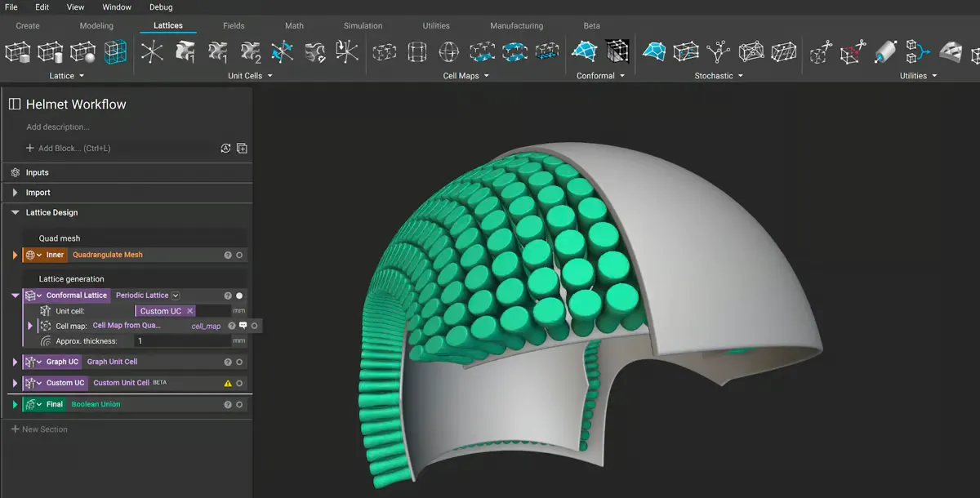Viewport: 980px width, 498px height.
Task: Click the add-to-notebook icon beside Add Block
Action: pyautogui.click(x=242, y=149)
